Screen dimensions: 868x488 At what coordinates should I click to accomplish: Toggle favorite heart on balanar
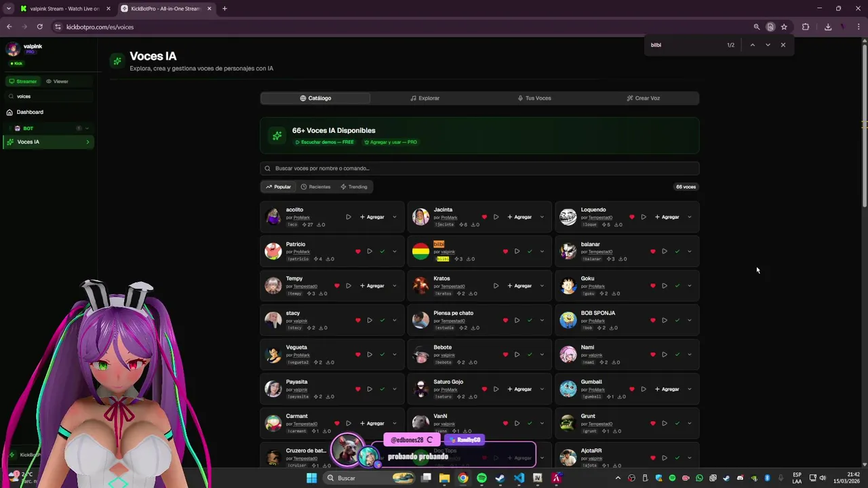coord(653,251)
